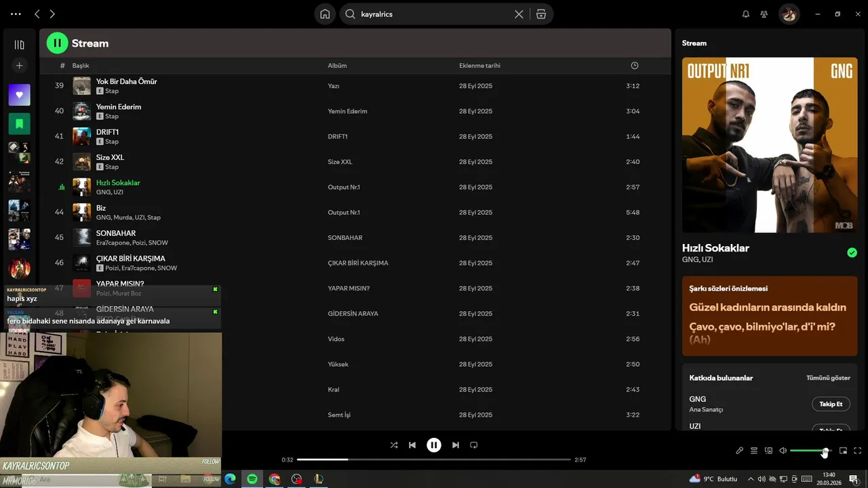The width and height of the screenshot is (868, 488).
Task: Toggle shuffle playback
Action: 394,445
